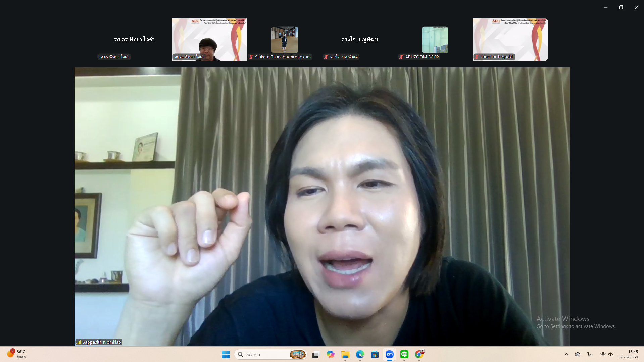The height and width of the screenshot is (362, 644).
Task: Open the 36°C weather widget
Action: pos(17,354)
